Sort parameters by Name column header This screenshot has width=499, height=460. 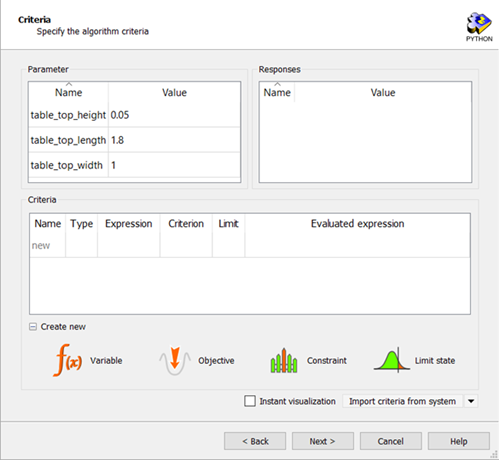click(x=68, y=92)
